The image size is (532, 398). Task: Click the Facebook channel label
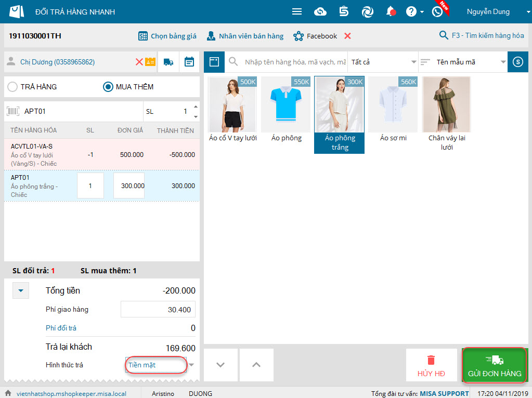321,36
